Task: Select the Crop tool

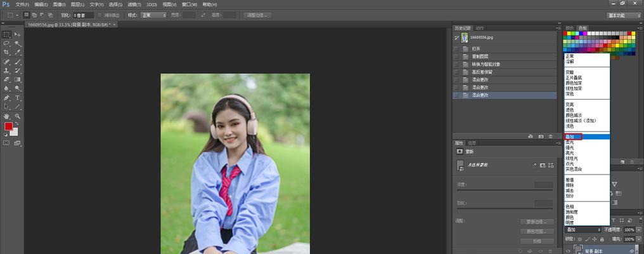Action: [x=6, y=52]
